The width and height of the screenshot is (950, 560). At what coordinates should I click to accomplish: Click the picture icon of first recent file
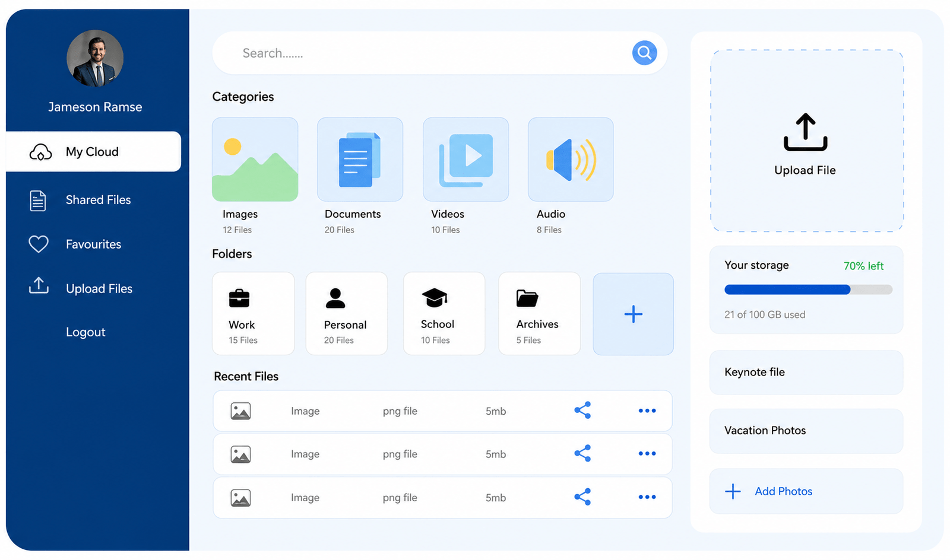240,411
